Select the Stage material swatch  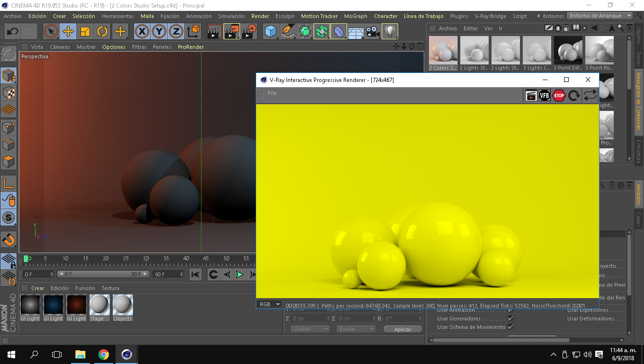pos(99,305)
